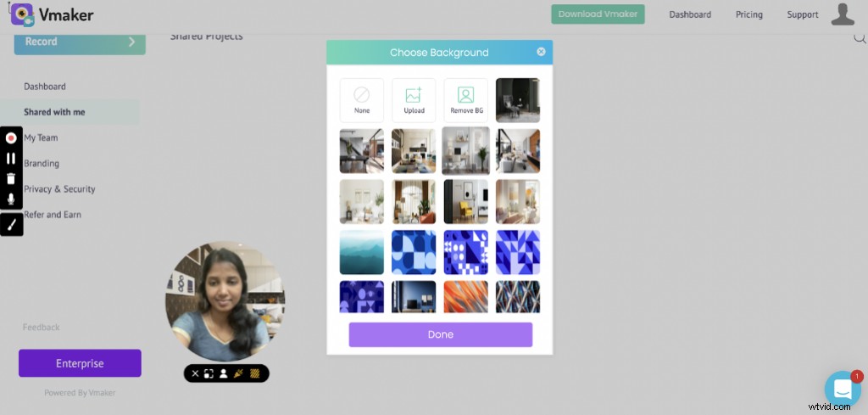Upload a custom background image
Screen dimensions: 868x415
click(414, 100)
